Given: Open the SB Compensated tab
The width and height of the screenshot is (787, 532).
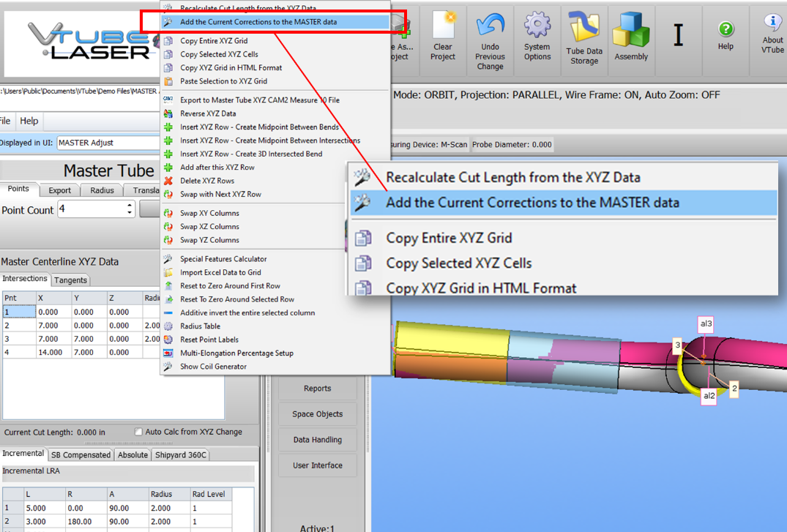Looking at the screenshot, I should point(81,454).
